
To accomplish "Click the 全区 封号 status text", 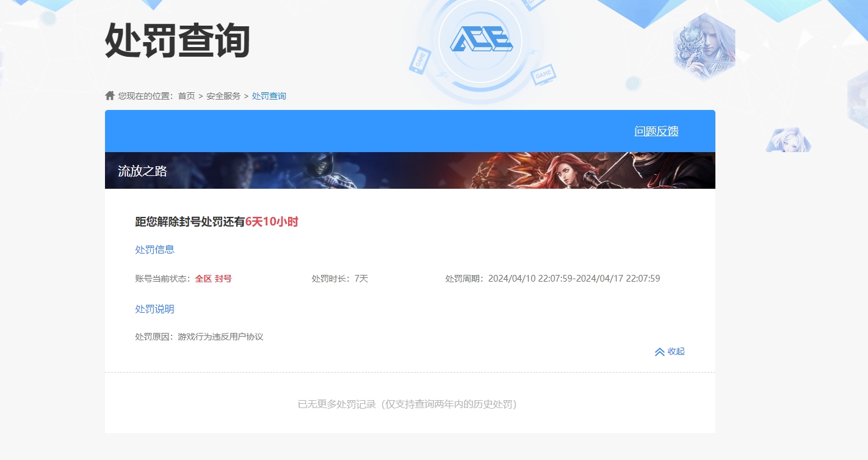I will point(214,279).
